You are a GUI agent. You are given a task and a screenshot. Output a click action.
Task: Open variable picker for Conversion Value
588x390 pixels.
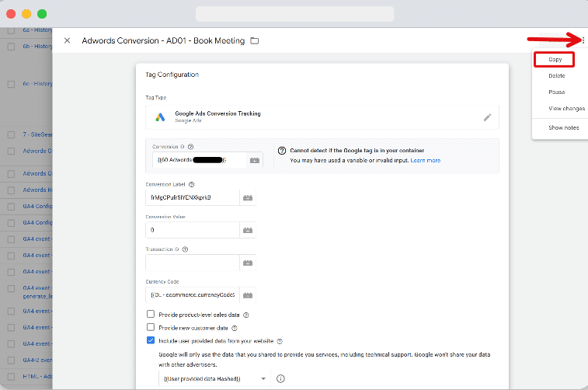click(248, 230)
